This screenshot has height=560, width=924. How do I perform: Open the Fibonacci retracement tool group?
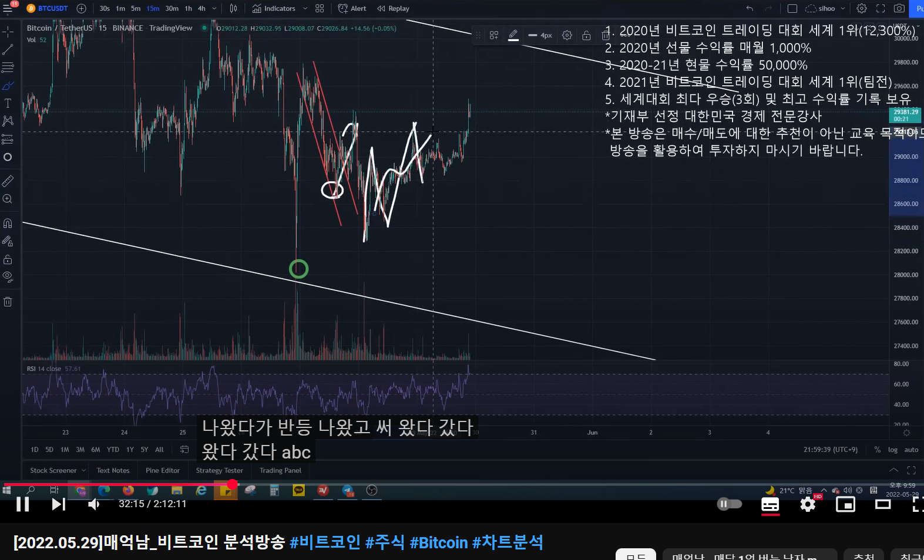click(x=8, y=68)
